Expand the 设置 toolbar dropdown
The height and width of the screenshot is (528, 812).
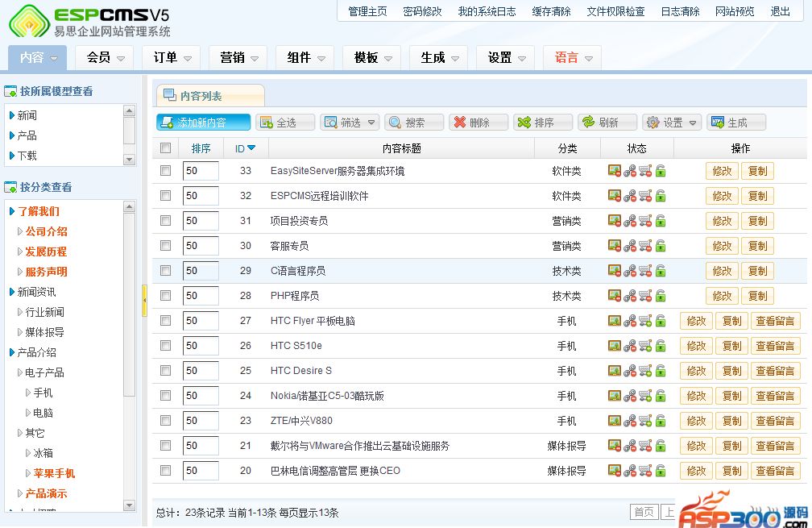click(672, 123)
